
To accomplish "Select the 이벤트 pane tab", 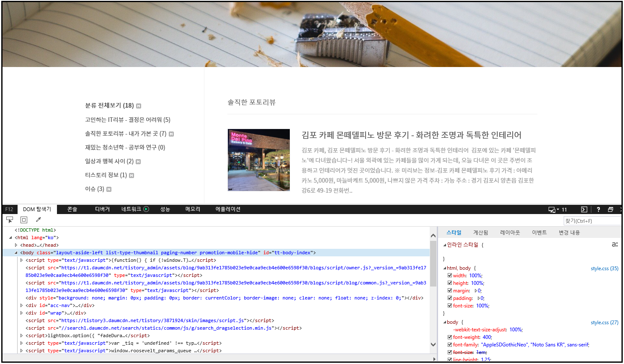I will [539, 232].
